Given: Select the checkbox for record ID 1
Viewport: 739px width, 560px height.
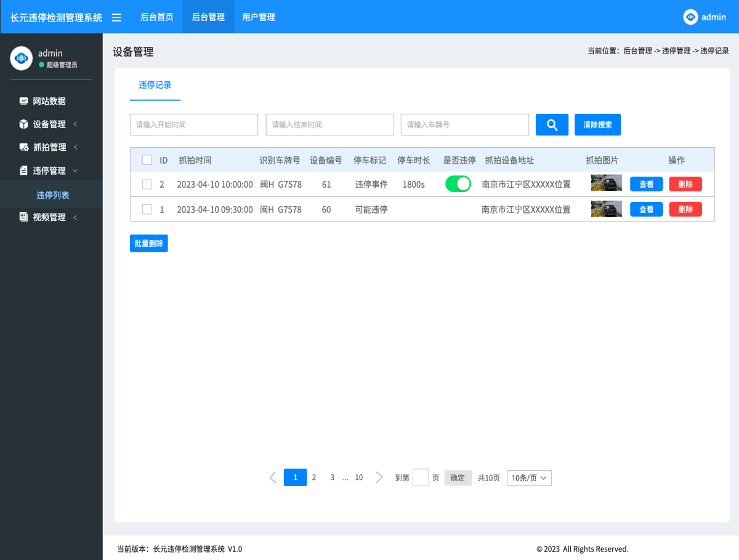Looking at the screenshot, I should click(147, 209).
